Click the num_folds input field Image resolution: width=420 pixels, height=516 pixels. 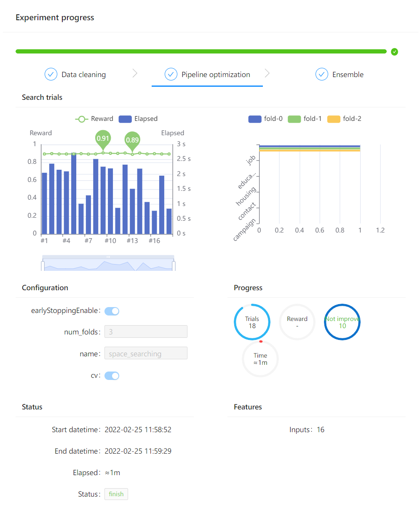click(146, 332)
